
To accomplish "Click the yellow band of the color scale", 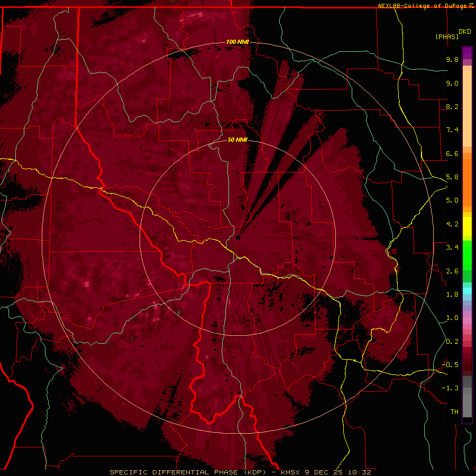I will 467,226.
